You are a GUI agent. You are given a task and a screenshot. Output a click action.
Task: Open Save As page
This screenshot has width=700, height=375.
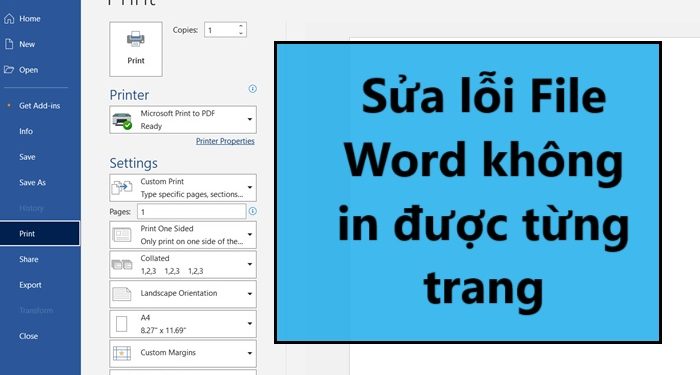click(x=32, y=182)
